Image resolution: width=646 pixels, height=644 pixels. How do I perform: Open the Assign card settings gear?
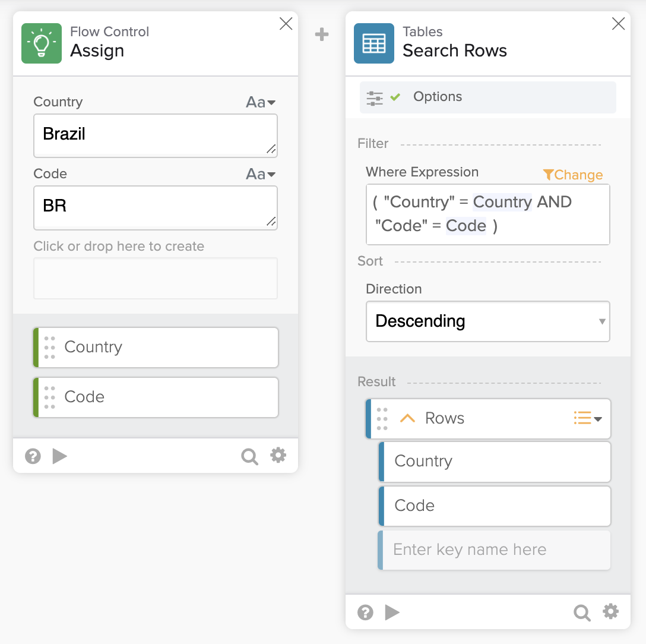[278, 456]
